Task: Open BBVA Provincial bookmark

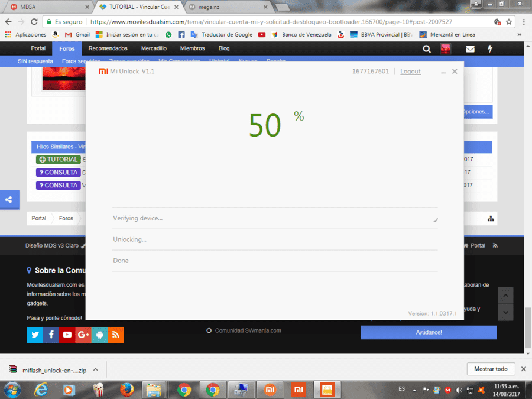Action: click(x=381, y=35)
